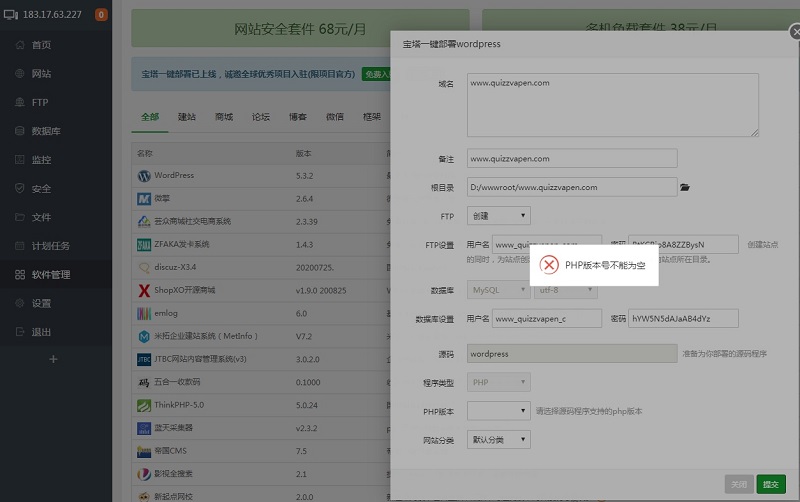Click the orange notification badge showing 0

coord(101,14)
